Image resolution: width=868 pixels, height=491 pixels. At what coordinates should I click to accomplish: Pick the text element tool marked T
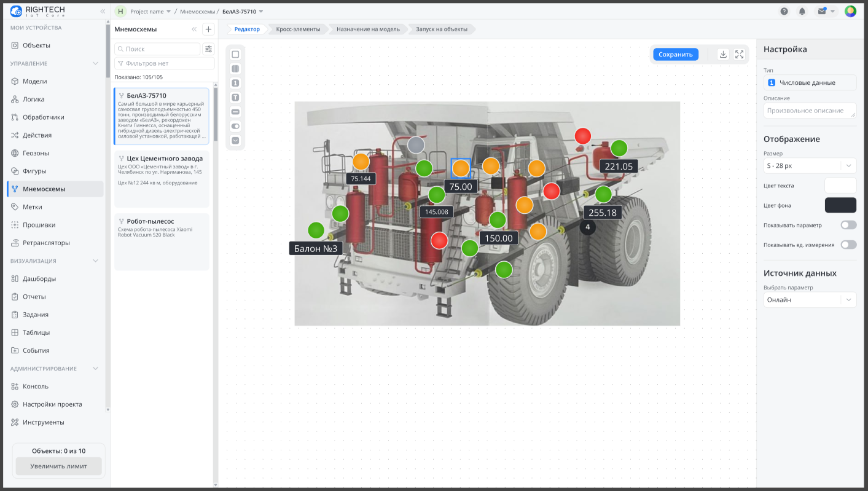pyautogui.click(x=235, y=97)
